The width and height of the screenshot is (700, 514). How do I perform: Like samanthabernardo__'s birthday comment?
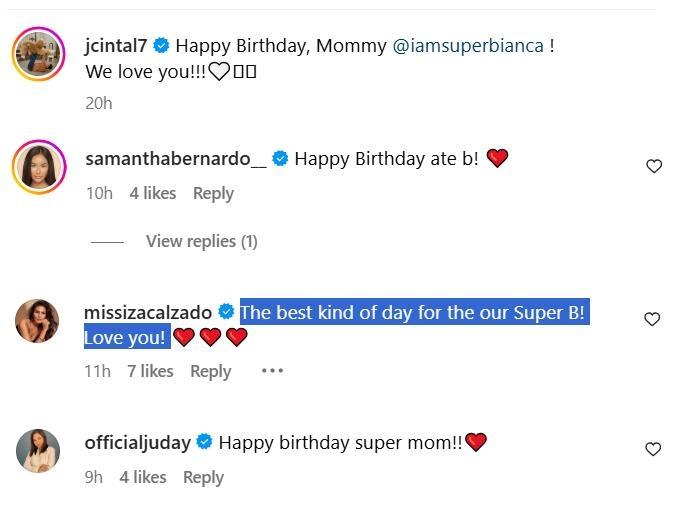click(x=654, y=167)
